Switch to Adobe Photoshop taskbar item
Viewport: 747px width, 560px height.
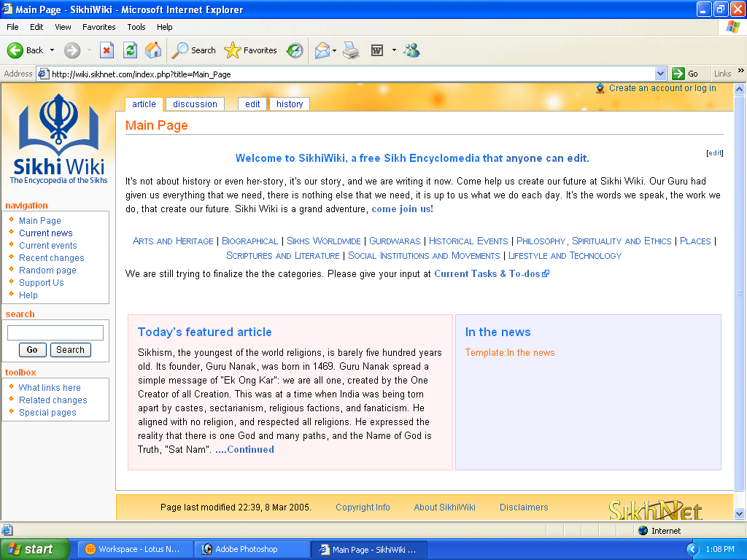[x=252, y=549]
